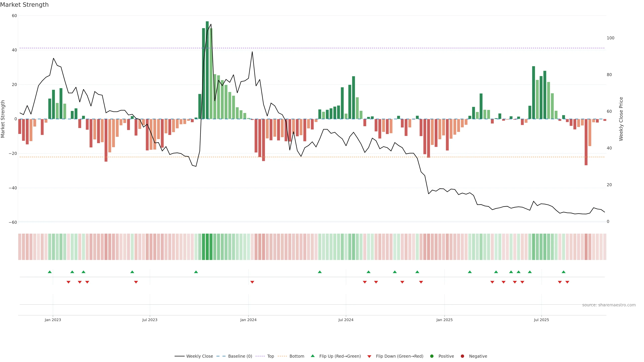Click darkest green cell in heatmap strip
This screenshot has width=644, height=362.
pos(207,247)
